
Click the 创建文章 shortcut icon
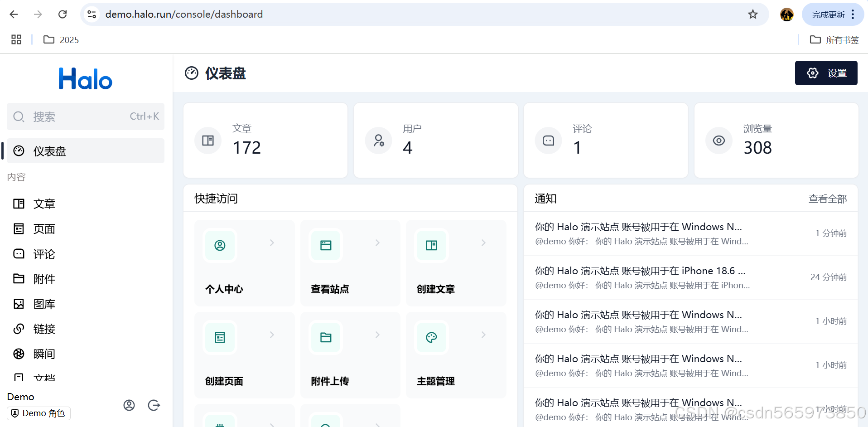(431, 245)
